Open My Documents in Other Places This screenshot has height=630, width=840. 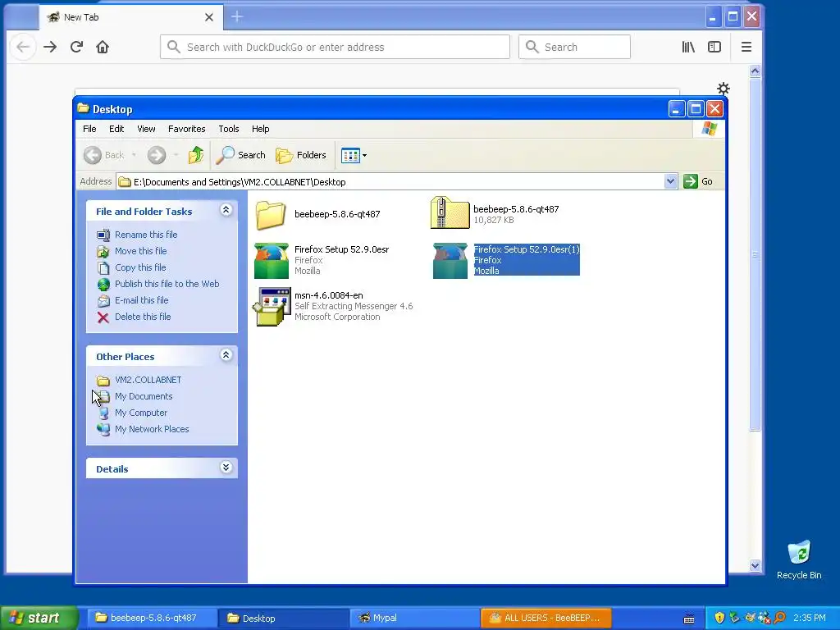tap(144, 396)
